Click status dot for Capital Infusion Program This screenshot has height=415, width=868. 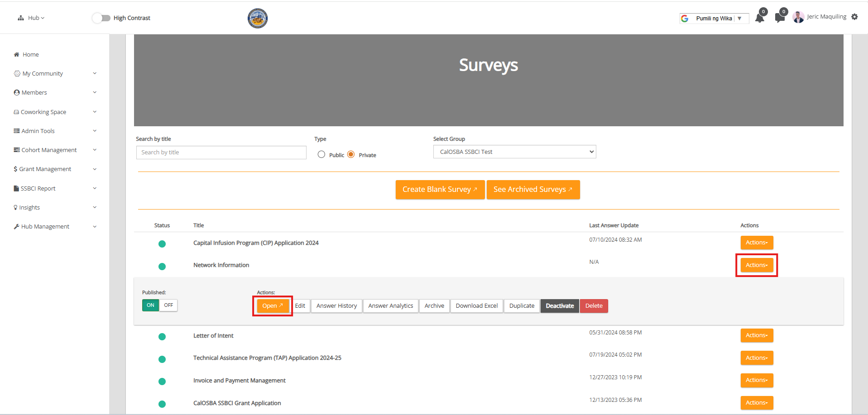tap(162, 244)
